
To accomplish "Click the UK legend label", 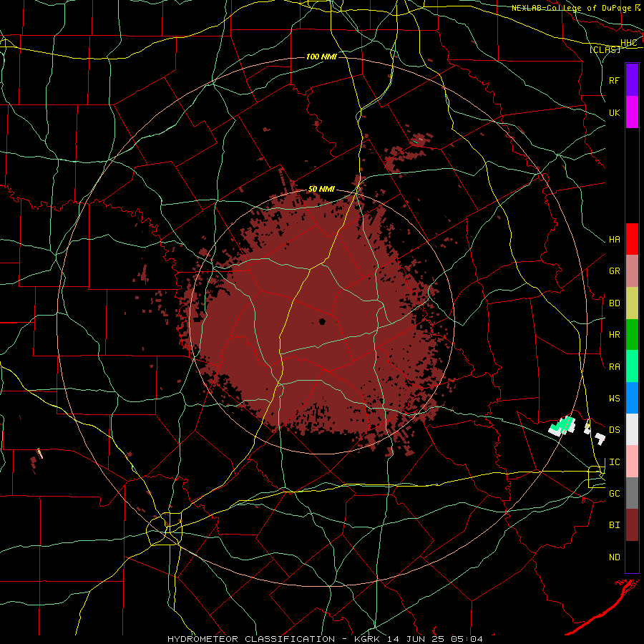I will click(x=615, y=112).
